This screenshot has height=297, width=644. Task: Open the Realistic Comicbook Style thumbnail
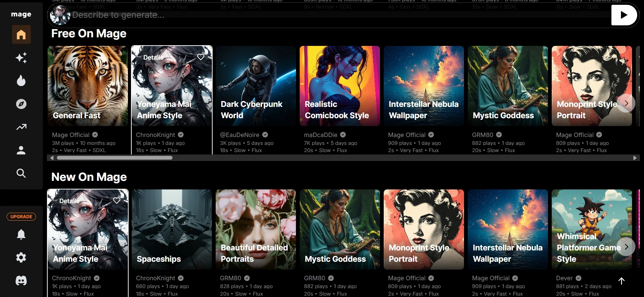pos(340,86)
